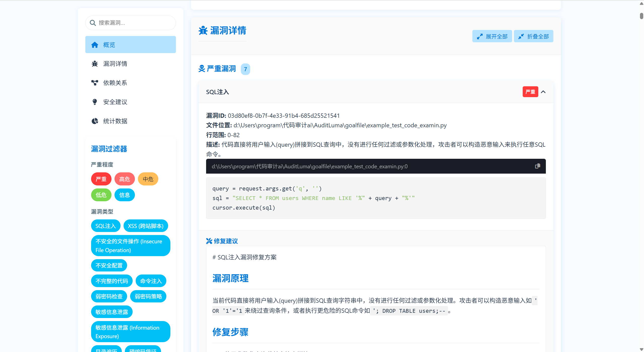Screen dimensions: 644x352
Task: Filter by SQL注入 vulnerability type
Action: tap(106, 226)
